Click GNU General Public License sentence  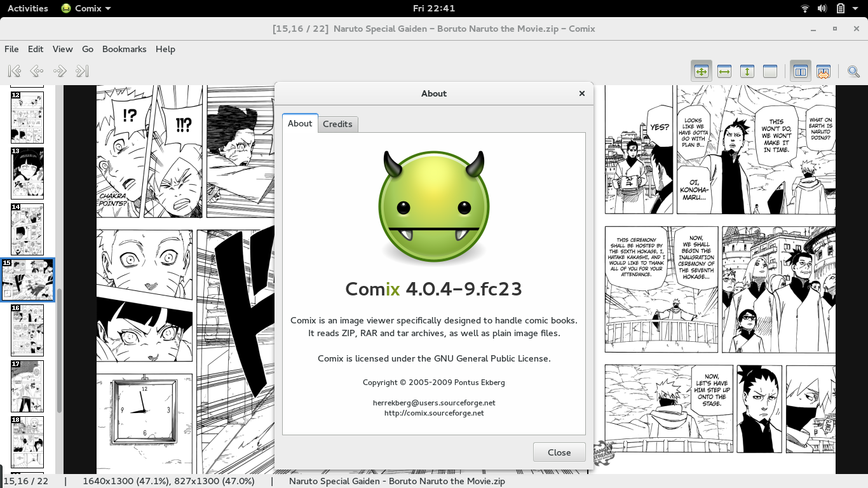click(434, 358)
